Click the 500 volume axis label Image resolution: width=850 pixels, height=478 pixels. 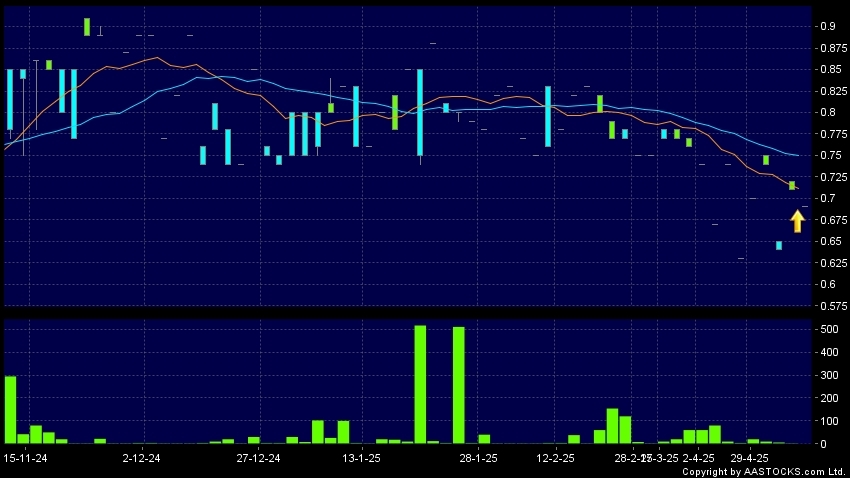[830, 330]
